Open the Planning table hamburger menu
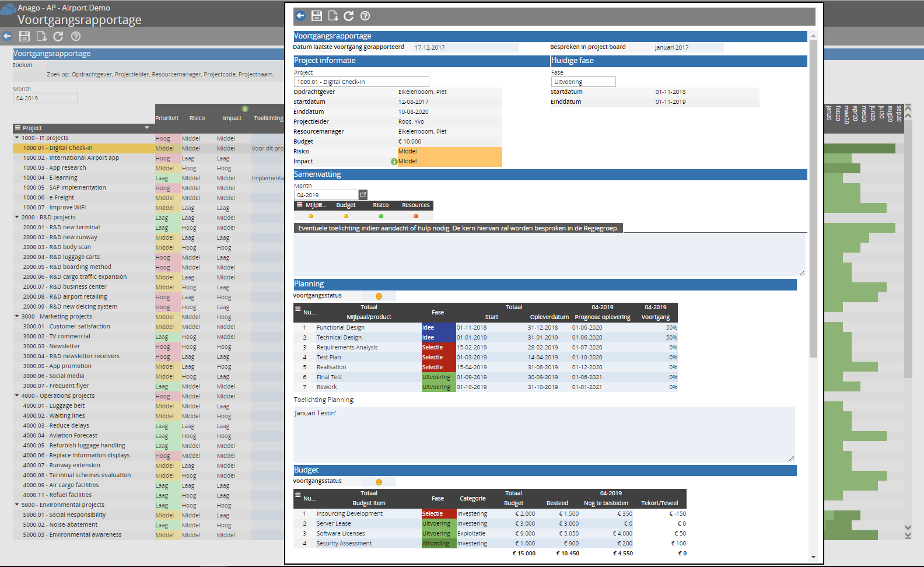Screen dimensions: 924x567 coord(298,309)
